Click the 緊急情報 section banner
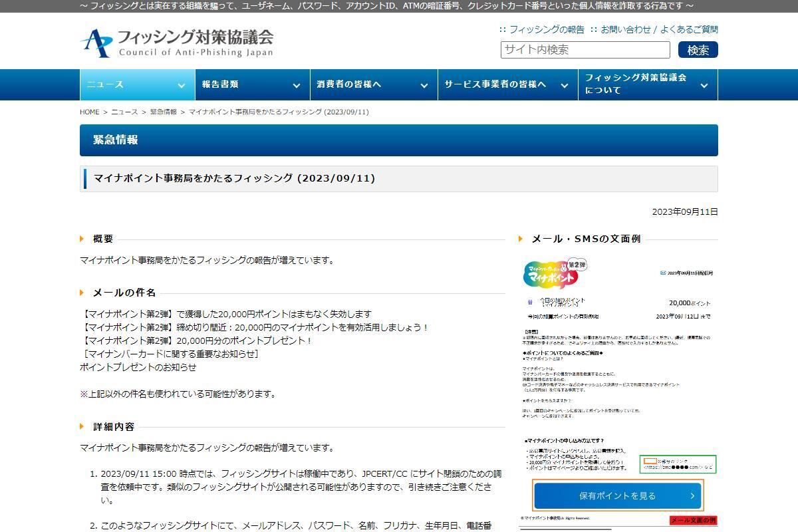Screen dimensions: 798x532 [399, 140]
